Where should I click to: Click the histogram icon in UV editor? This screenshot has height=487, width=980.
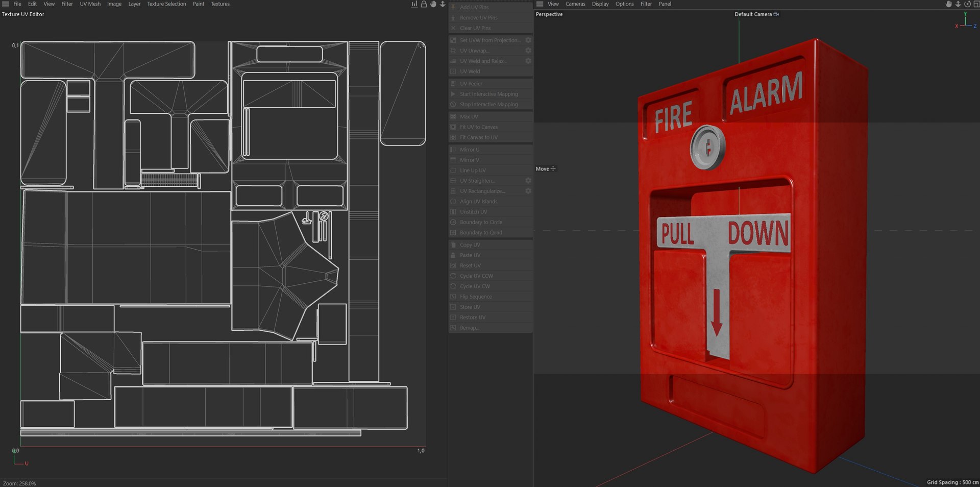pyautogui.click(x=414, y=4)
